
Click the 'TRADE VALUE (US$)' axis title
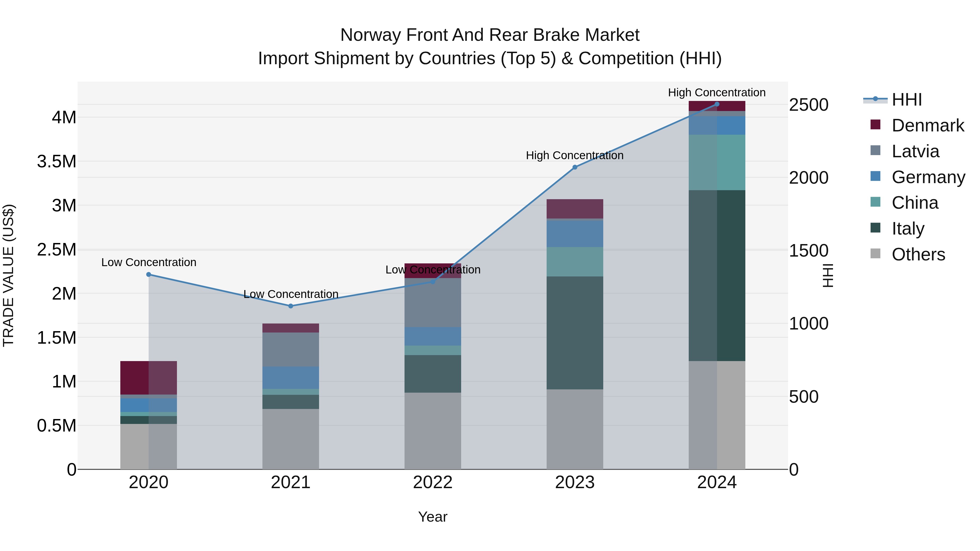tap(8, 275)
